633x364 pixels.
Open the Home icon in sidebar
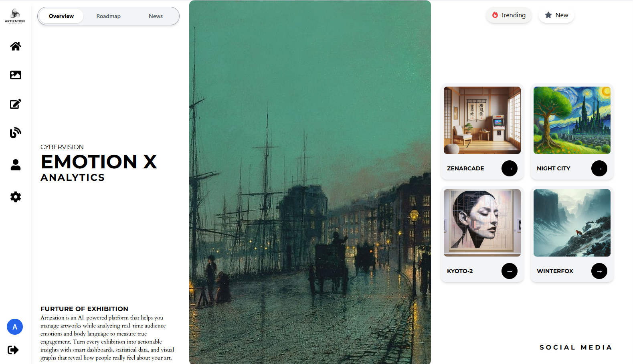16,46
